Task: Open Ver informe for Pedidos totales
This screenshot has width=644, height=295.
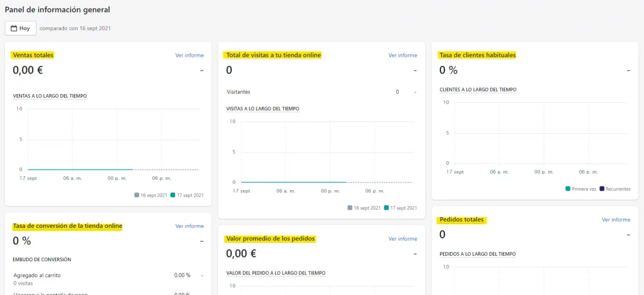Action: coord(616,220)
